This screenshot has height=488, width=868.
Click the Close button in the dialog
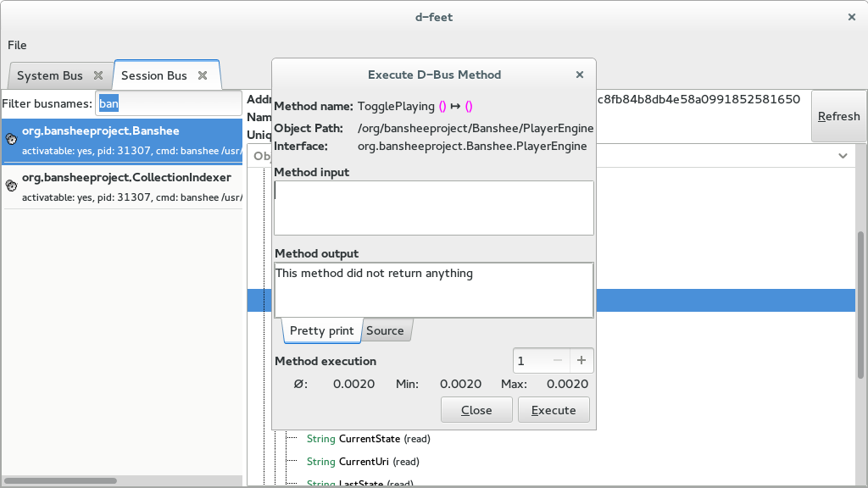point(476,410)
